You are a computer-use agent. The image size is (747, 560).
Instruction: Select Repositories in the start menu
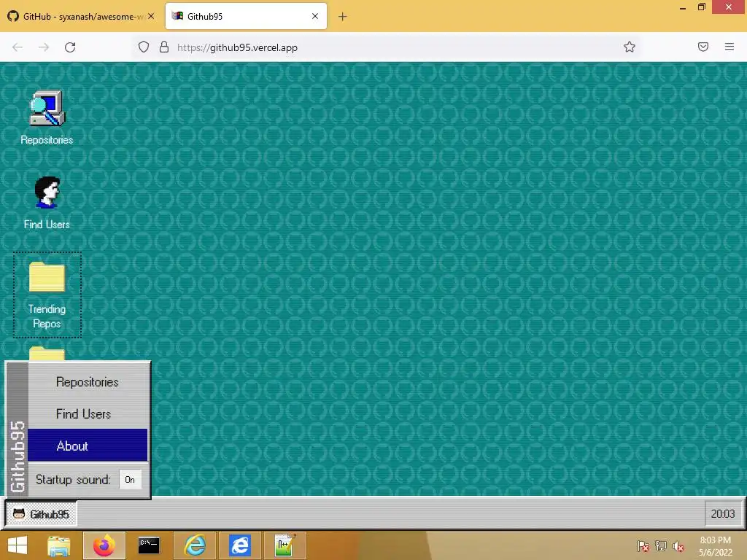pyautogui.click(x=88, y=382)
